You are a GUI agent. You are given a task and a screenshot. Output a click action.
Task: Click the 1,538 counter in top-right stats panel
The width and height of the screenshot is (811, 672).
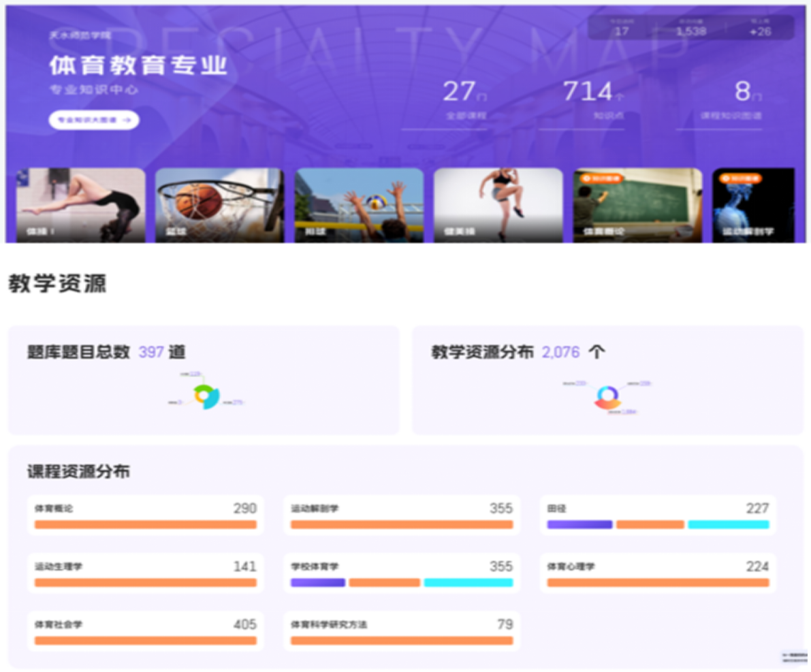point(691,29)
